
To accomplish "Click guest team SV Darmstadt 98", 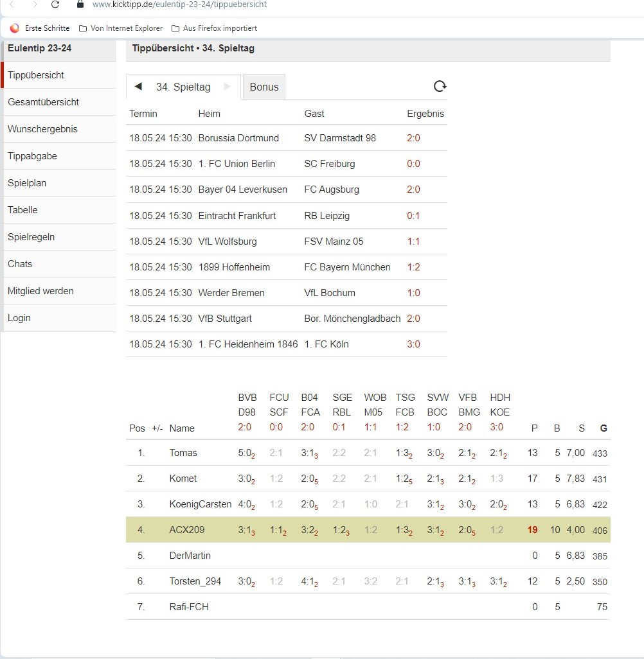I will [x=340, y=138].
